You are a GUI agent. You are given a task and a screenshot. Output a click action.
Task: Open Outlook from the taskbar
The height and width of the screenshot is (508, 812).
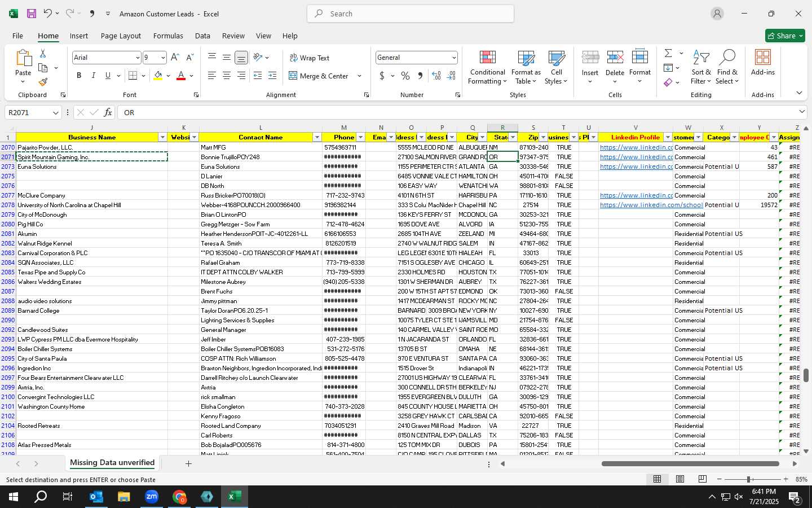click(x=96, y=497)
